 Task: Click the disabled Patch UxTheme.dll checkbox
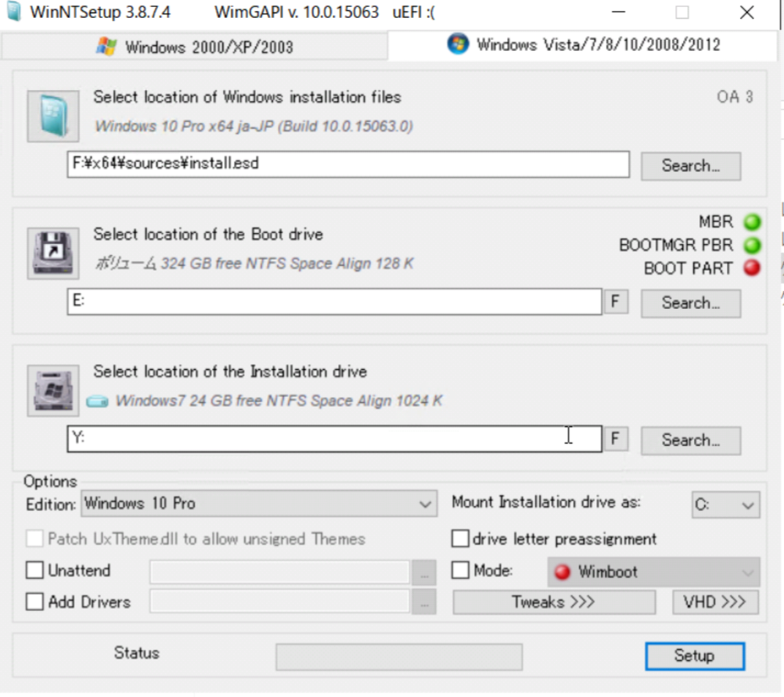34,538
